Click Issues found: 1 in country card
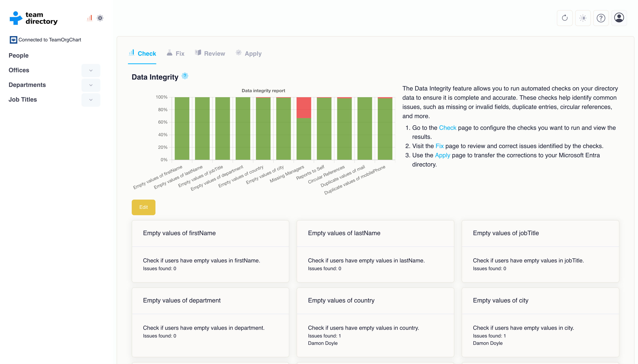The image size is (638, 364). [x=324, y=336]
